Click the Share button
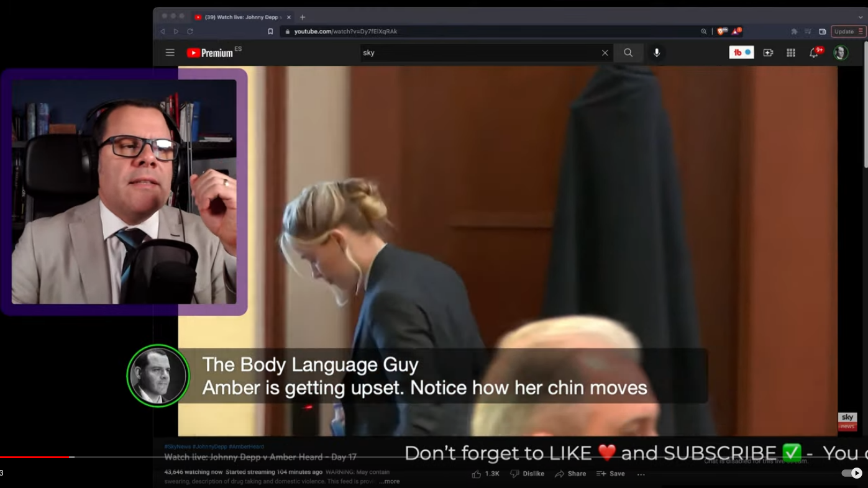 point(570,474)
